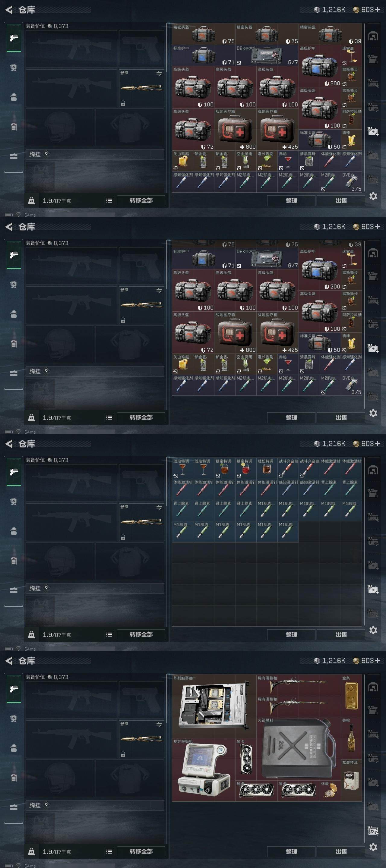Toggle swap arrows on 影缝 slot beside 琥珀特调
386x868 pixels.
pyautogui.click(x=159, y=507)
